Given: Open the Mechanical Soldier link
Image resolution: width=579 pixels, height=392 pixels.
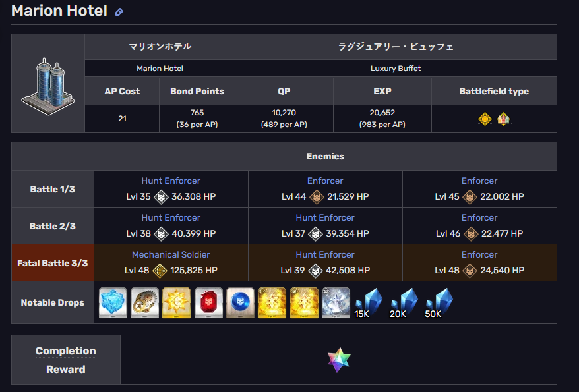Looking at the screenshot, I should pyautogui.click(x=171, y=254).
